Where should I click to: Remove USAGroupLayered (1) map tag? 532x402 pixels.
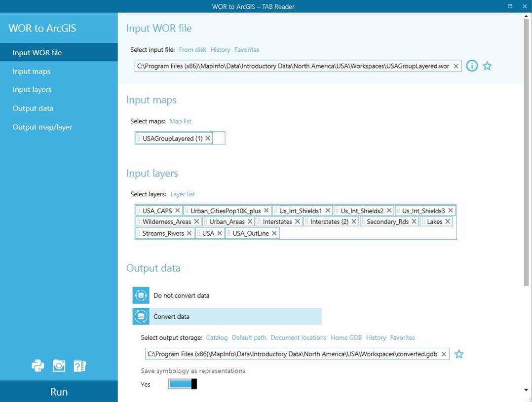click(208, 138)
